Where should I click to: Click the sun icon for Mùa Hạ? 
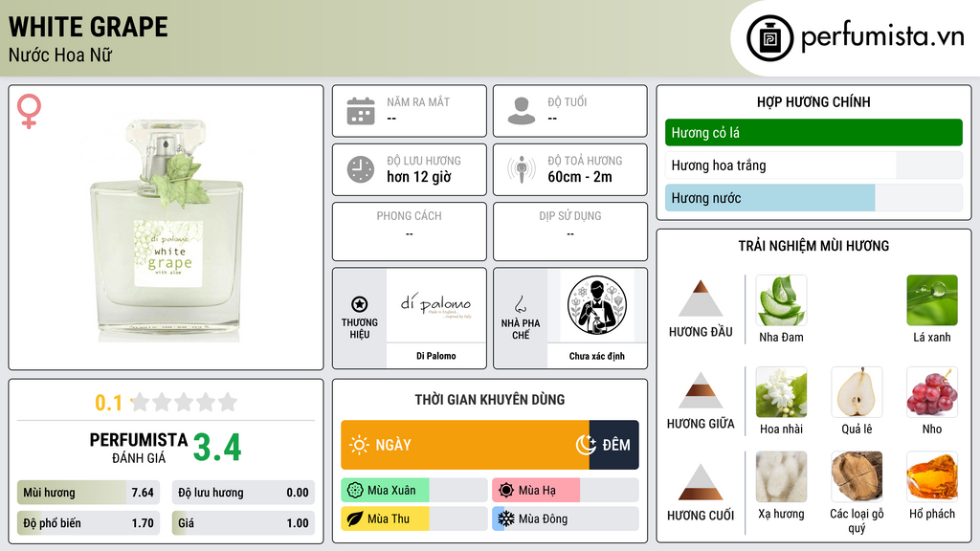click(506, 491)
